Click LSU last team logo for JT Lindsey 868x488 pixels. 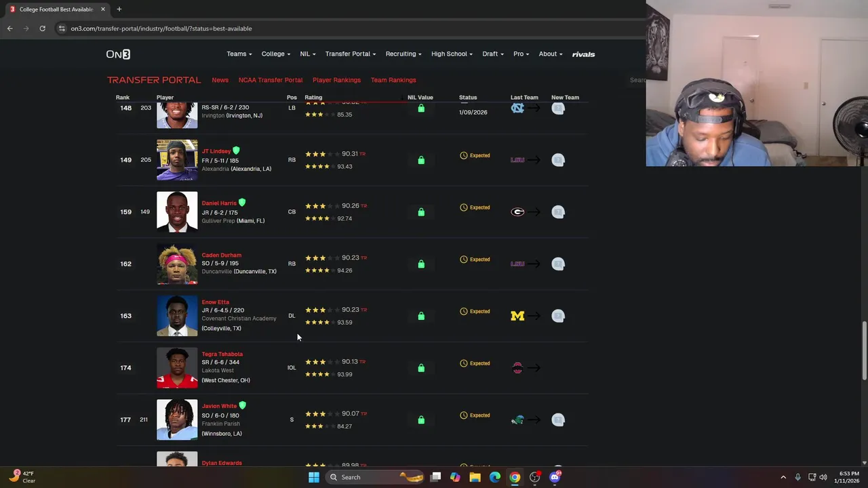(517, 160)
